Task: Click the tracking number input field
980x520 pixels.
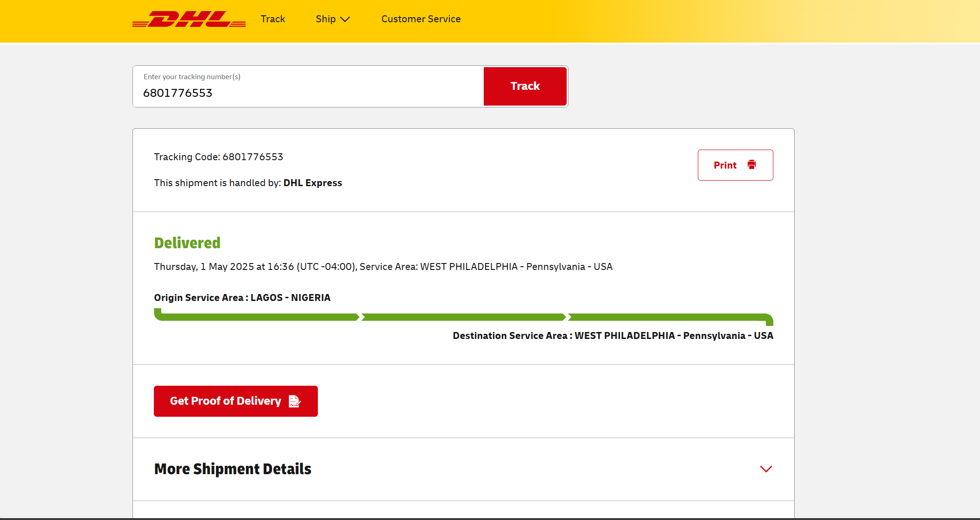Action: (309, 87)
